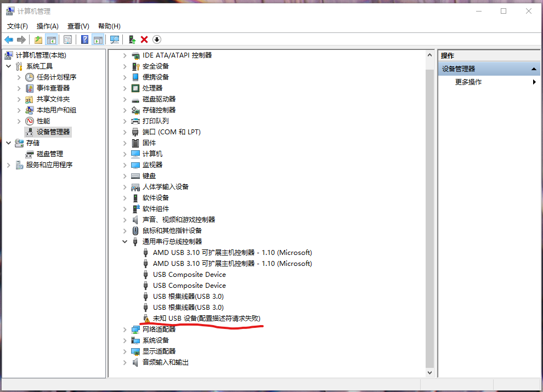Viewport: 543px width, 392px height.
Task: Click the device list vertical scrollbar
Action: 429,219
